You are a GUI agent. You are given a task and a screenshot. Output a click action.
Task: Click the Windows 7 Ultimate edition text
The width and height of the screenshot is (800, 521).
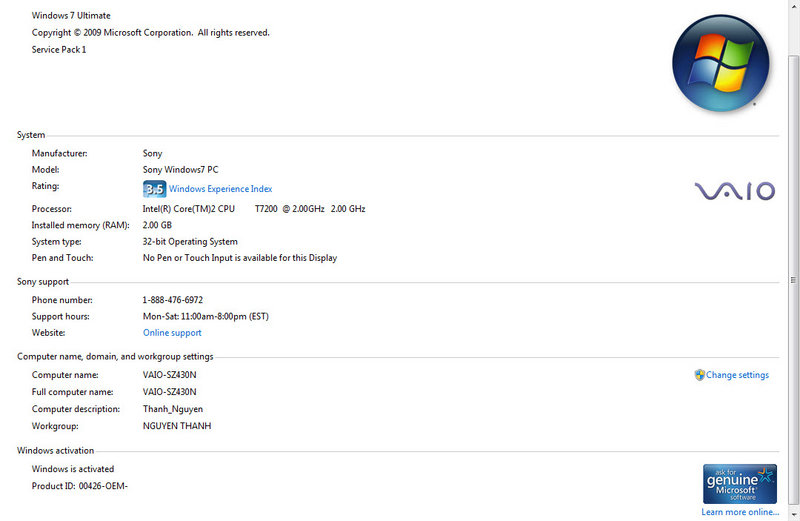[71, 16]
